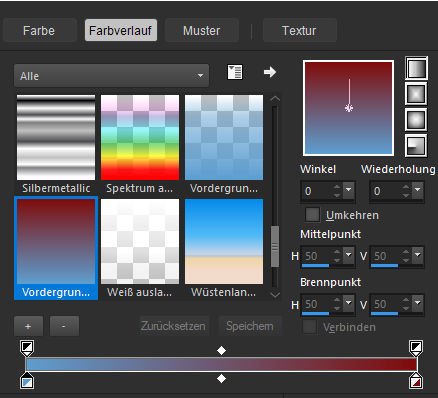Choose the sunburst gradient style icon
The image size is (438, 398).
pyautogui.click(x=416, y=120)
